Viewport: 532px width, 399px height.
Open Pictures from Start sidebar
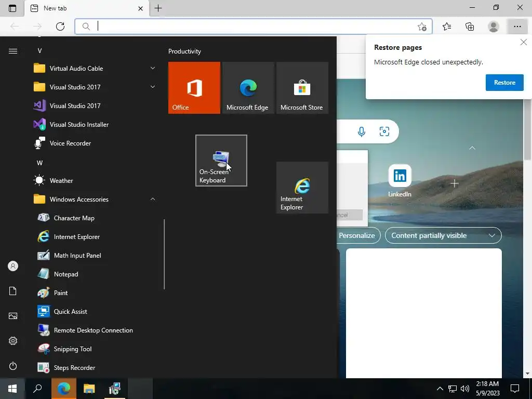(13, 316)
